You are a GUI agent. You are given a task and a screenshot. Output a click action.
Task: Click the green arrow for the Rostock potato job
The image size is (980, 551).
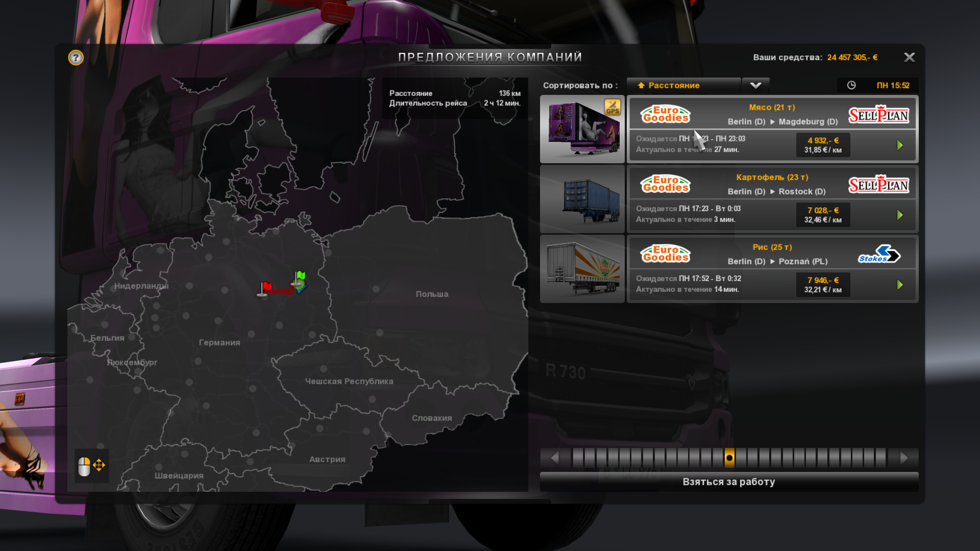click(x=900, y=215)
